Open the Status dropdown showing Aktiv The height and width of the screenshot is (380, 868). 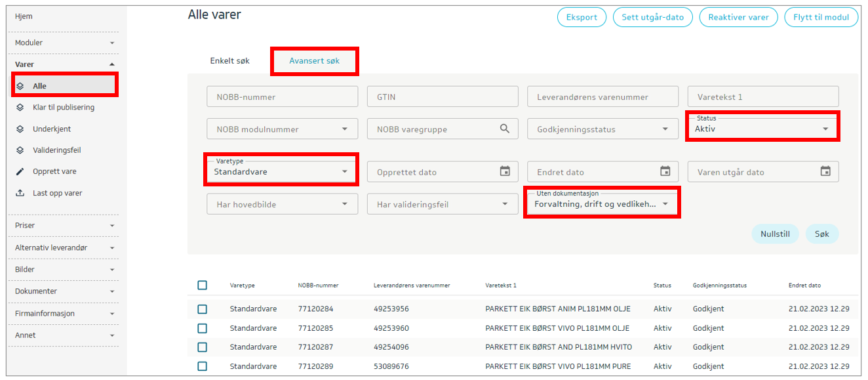click(x=763, y=129)
